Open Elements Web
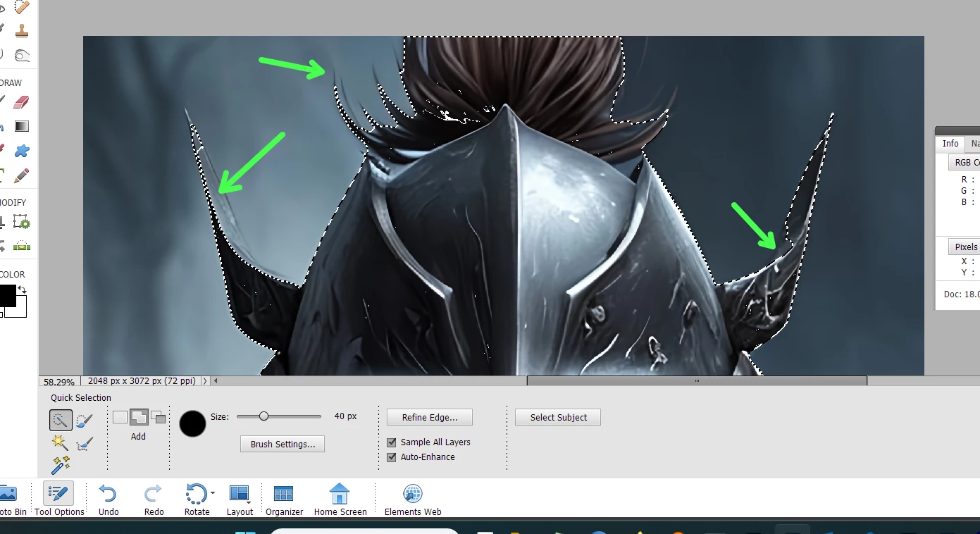980x534 pixels. 413,499
